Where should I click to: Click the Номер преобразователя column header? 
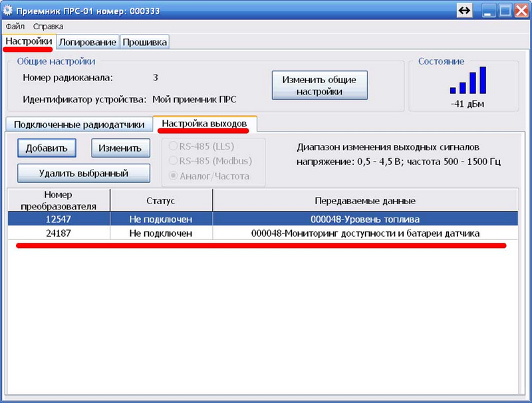59,200
